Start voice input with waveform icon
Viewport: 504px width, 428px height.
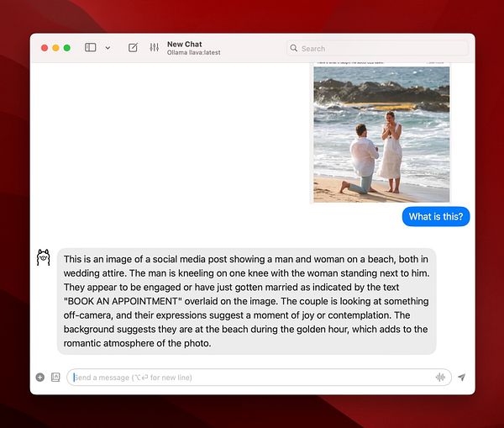pos(440,378)
